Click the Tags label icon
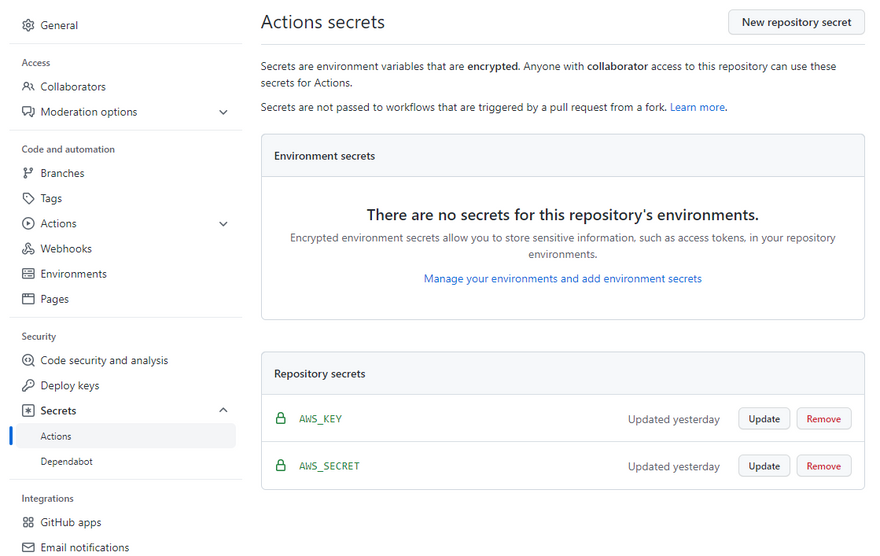 [x=28, y=198]
